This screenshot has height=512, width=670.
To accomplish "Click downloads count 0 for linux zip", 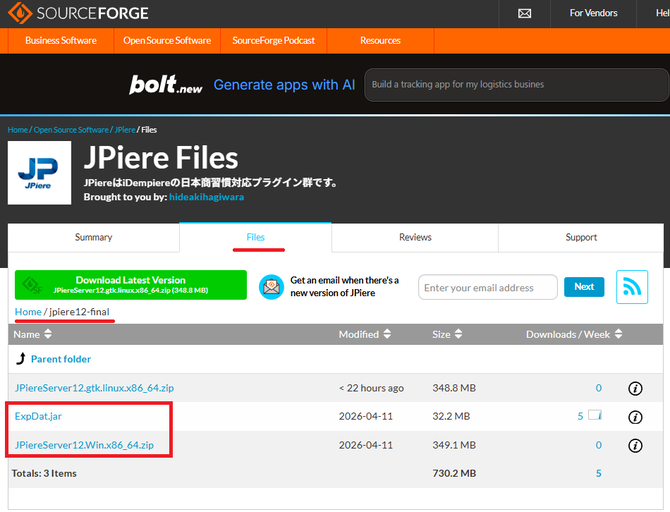I will pos(599,388).
